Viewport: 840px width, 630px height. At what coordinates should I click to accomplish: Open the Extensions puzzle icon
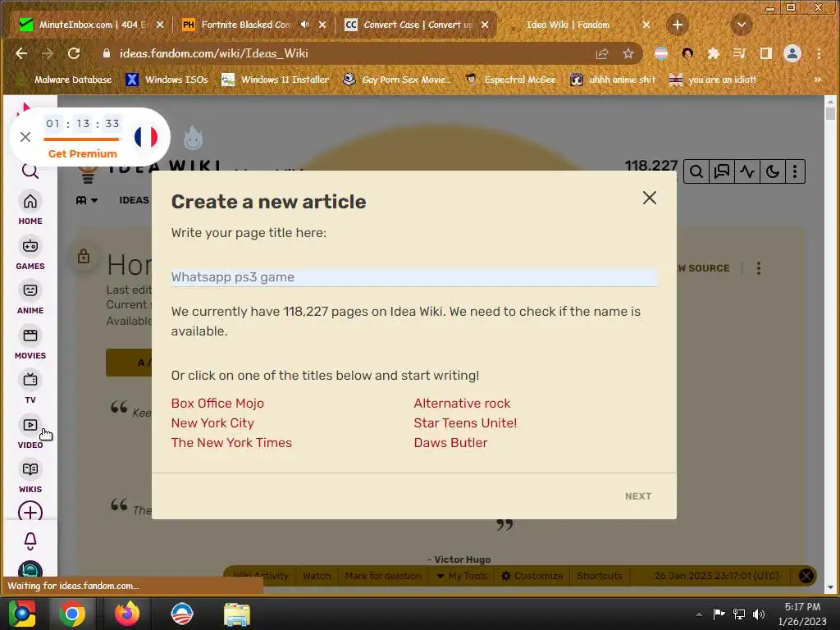click(713, 53)
